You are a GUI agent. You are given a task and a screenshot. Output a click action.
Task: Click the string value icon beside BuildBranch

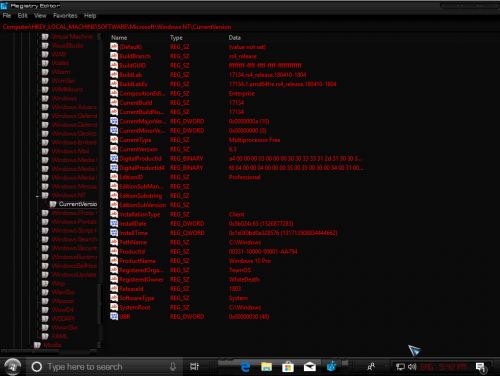point(114,56)
